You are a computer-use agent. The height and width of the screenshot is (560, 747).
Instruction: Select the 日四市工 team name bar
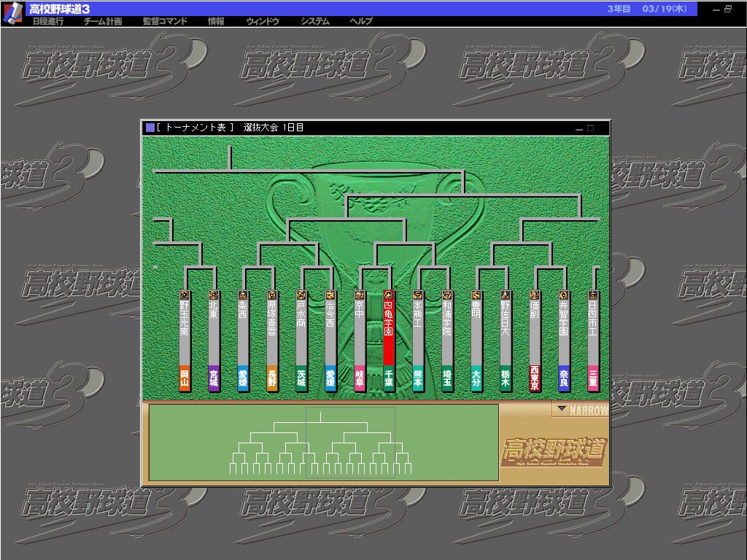click(x=592, y=332)
